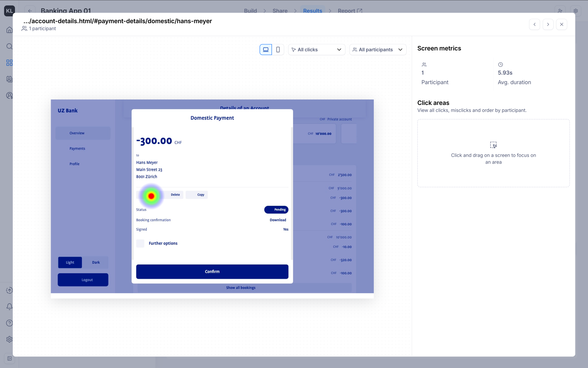The height and width of the screenshot is (368, 588).
Task: Open the Build tab
Action: point(250,11)
